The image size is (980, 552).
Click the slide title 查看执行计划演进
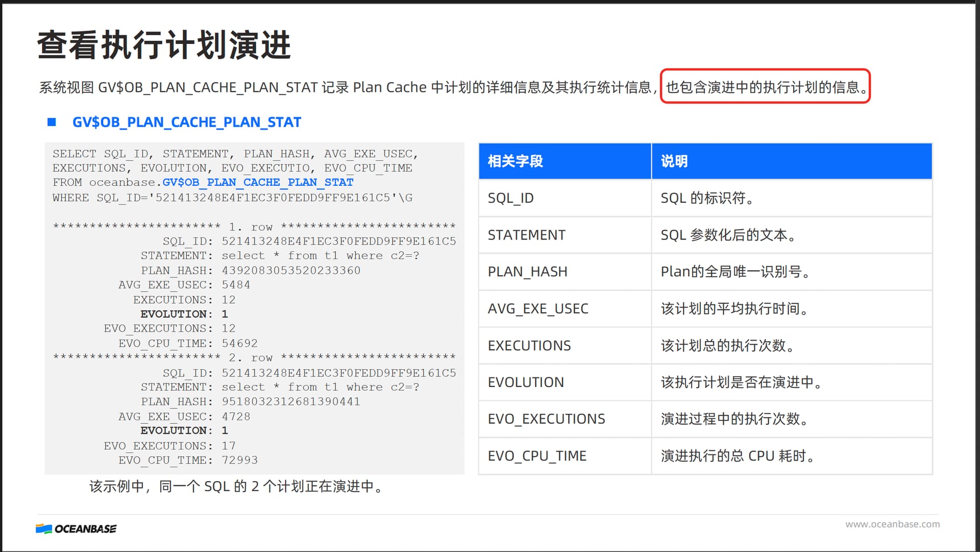(x=164, y=45)
